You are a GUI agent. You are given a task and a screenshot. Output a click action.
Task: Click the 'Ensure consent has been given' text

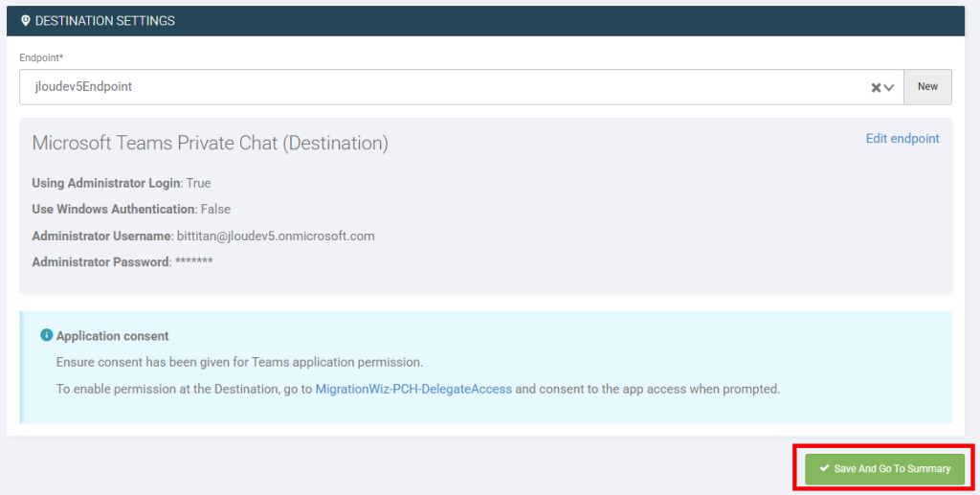(x=239, y=363)
